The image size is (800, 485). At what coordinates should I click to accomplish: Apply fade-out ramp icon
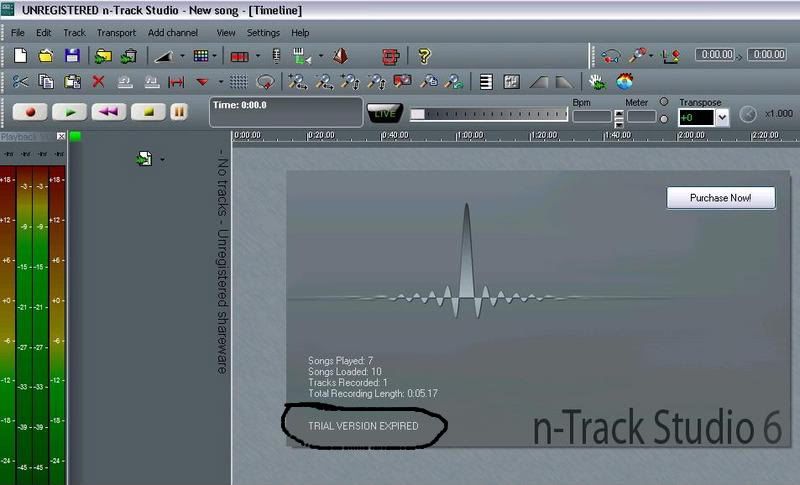pyautogui.click(x=564, y=82)
